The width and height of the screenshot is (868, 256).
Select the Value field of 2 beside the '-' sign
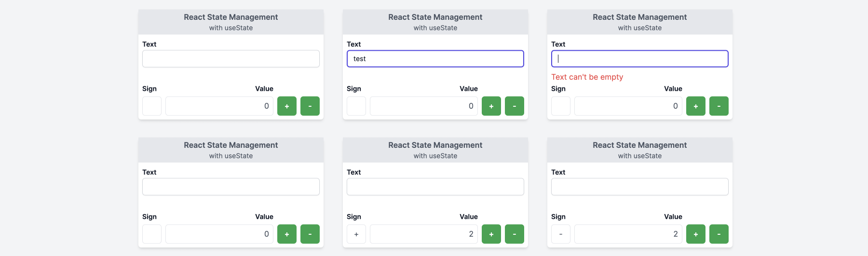tap(628, 234)
